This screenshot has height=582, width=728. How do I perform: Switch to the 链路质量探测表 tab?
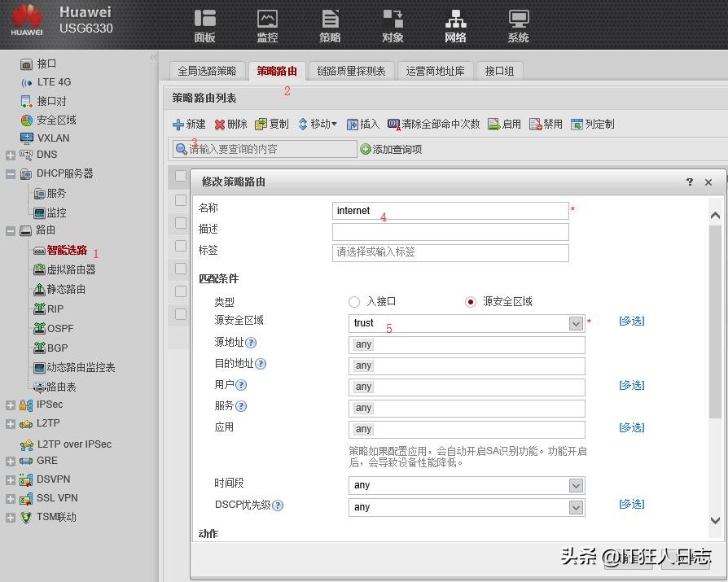coord(352,71)
